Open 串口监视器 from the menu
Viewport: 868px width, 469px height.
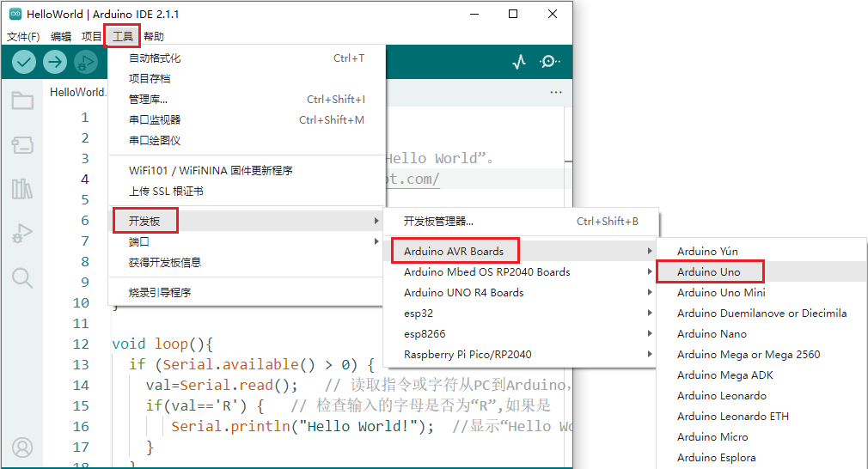coord(247,119)
